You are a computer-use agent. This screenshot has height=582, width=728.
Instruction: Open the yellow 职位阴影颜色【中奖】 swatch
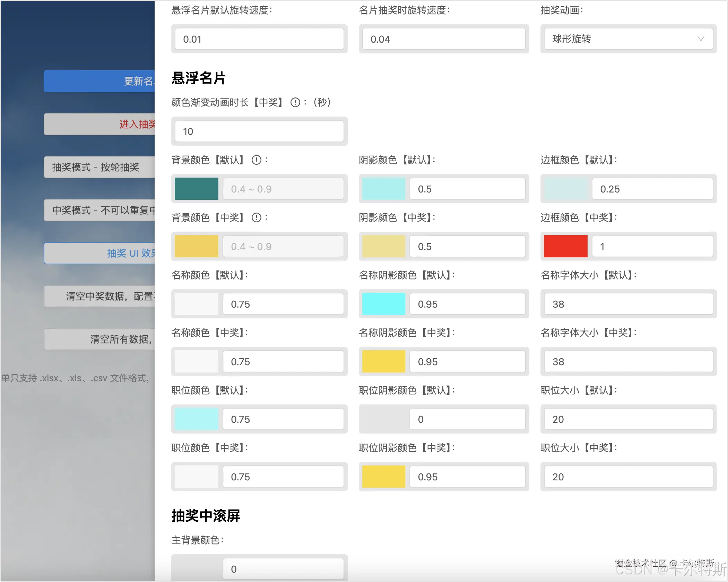click(x=383, y=477)
